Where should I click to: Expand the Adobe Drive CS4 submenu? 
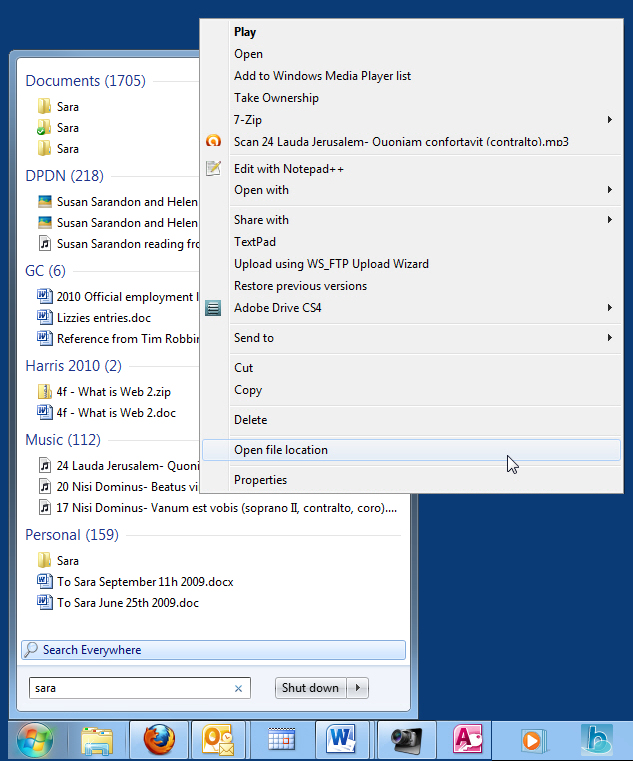[609, 308]
